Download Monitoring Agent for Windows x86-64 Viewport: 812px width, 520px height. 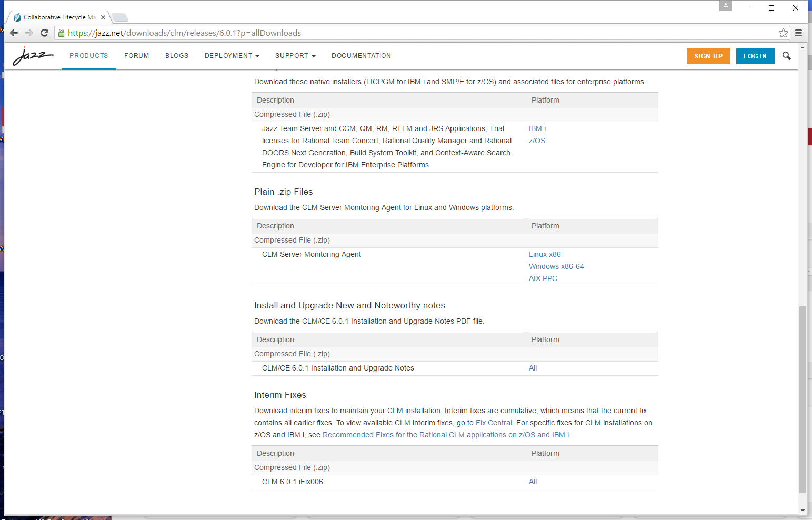(556, 266)
